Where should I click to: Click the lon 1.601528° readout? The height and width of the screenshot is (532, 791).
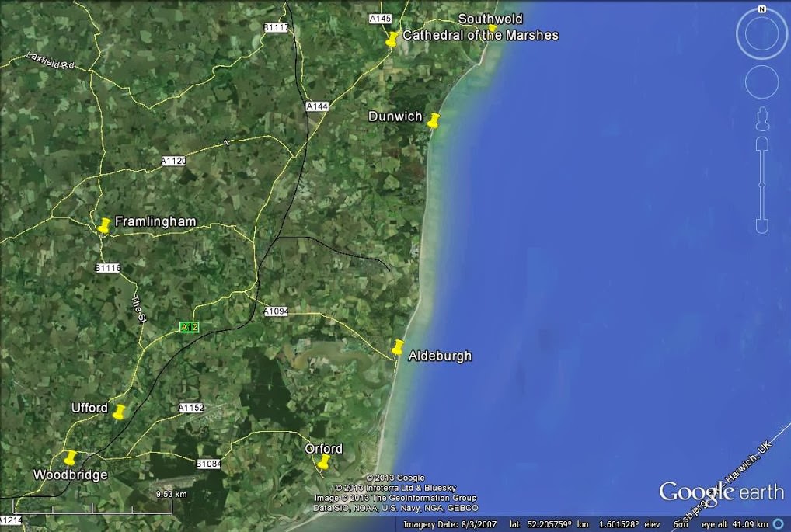click(x=608, y=524)
